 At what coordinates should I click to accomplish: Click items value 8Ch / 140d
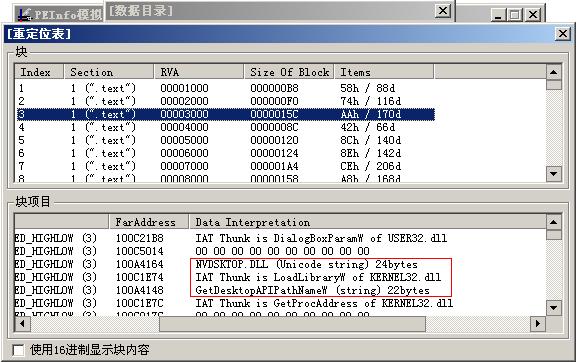click(x=370, y=140)
